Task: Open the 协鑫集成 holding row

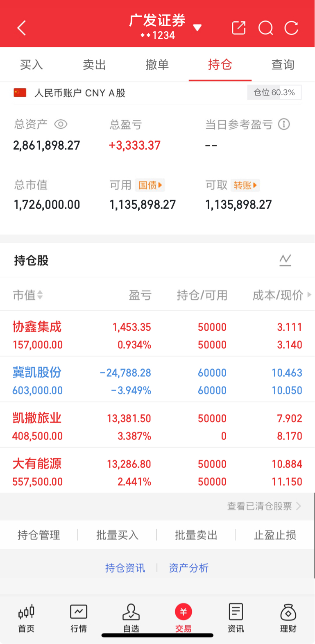Action: point(157,334)
